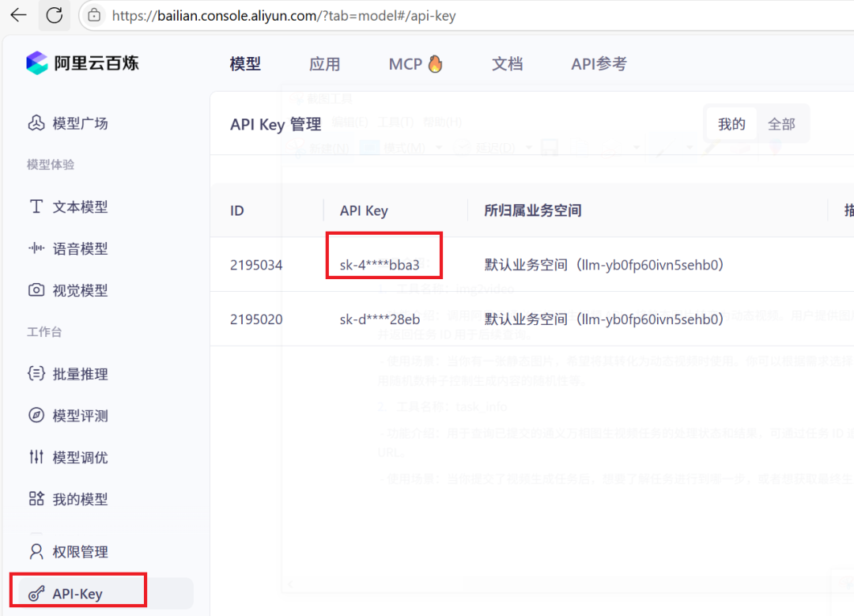This screenshot has height=616, width=854.
Task: Click API key sk-4****bba3
Action: click(380, 265)
